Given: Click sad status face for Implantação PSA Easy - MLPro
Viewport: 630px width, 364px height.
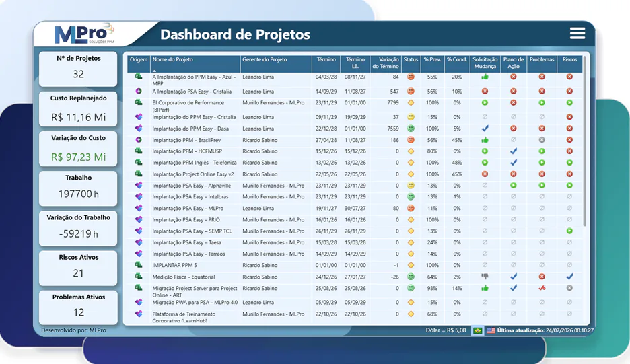Looking at the screenshot, I should pos(411,208).
